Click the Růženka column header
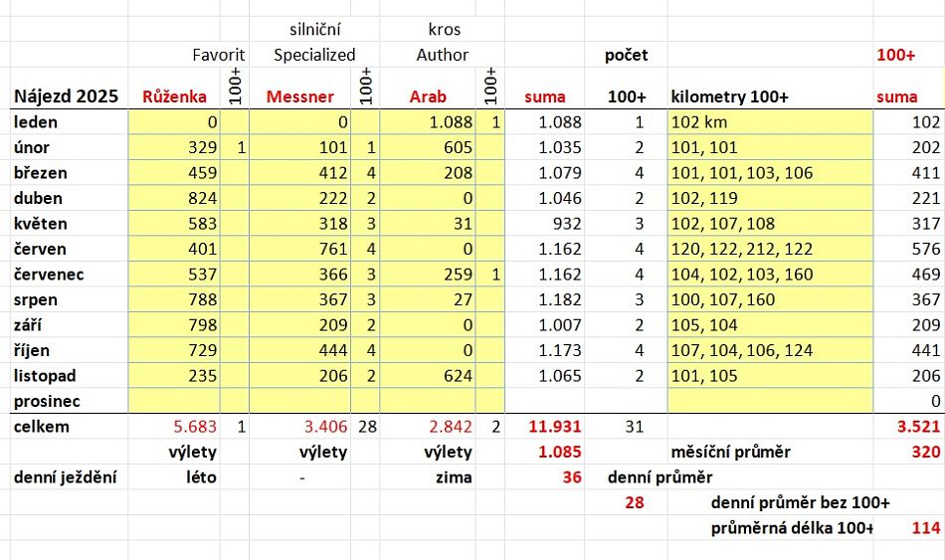Image resolution: width=945 pixels, height=560 pixels. pyautogui.click(x=174, y=96)
